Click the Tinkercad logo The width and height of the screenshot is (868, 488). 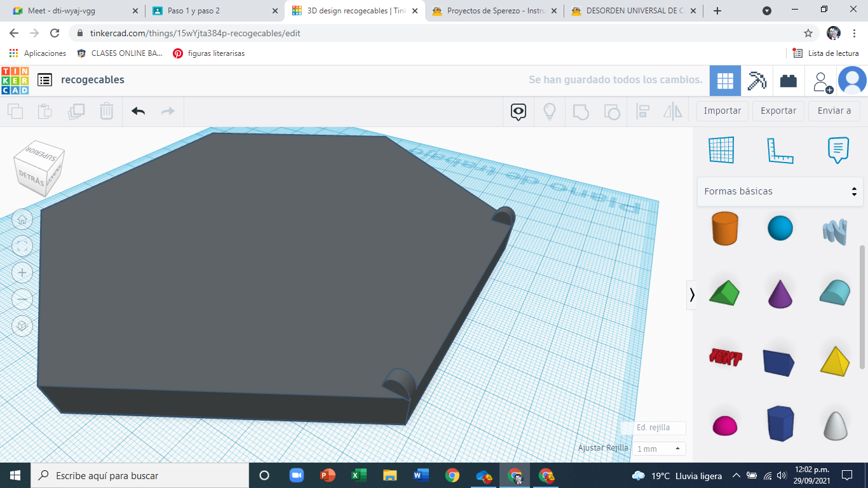pyautogui.click(x=15, y=80)
